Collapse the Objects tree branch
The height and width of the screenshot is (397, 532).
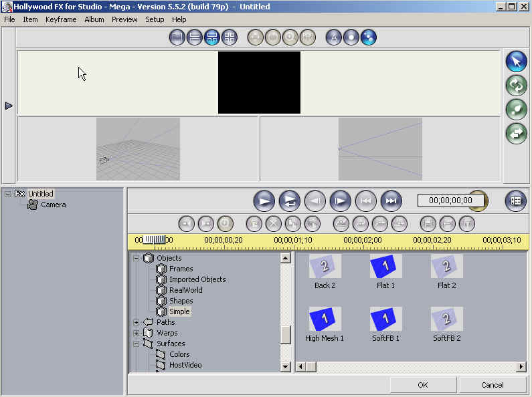pyautogui.click(x=136, y=259)
